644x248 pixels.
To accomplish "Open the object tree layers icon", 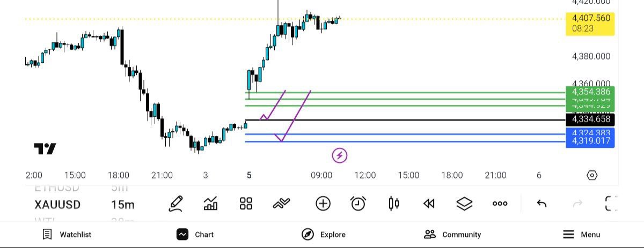I will (464, 204).
